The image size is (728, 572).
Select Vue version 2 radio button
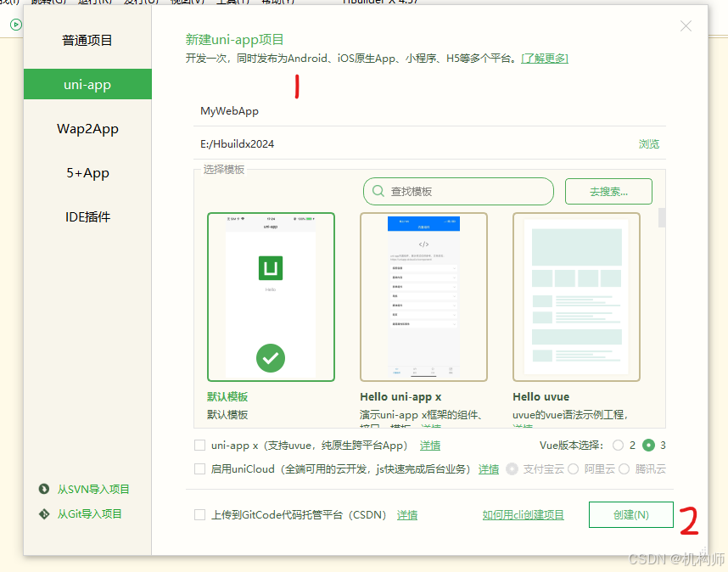click(618, 446)
